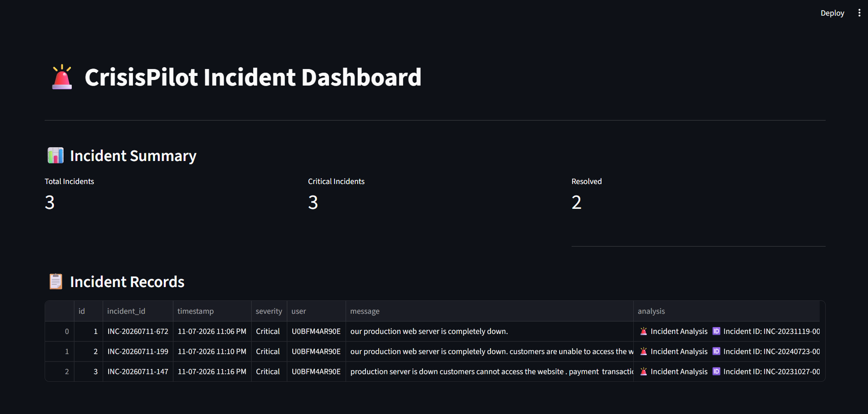Sort by the user column header
The image size is (868, 414).
[x=316, y=311]
